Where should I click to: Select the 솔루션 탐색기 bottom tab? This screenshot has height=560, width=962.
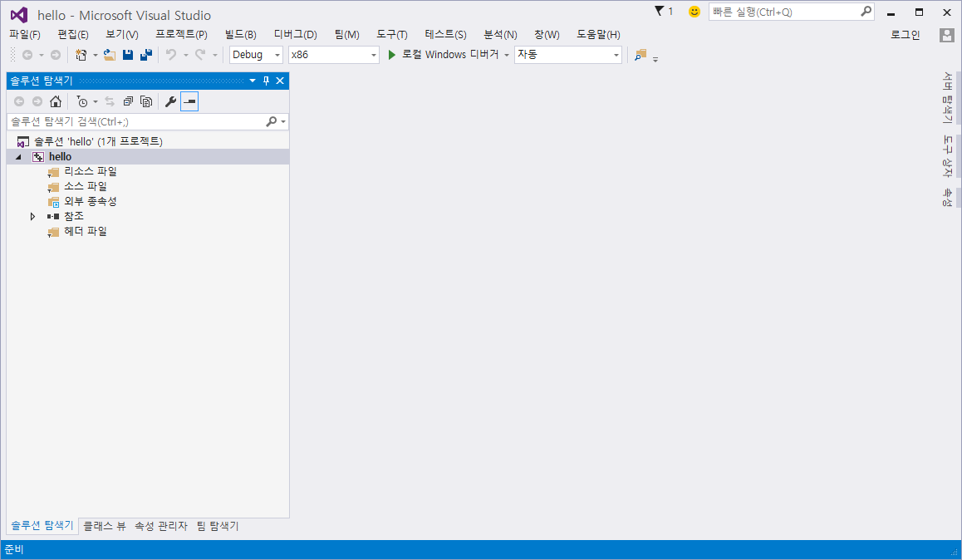point(42,525)
